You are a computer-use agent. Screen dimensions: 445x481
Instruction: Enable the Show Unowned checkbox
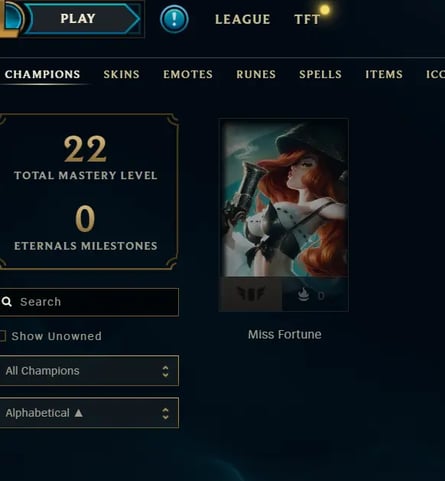point(2,336)
